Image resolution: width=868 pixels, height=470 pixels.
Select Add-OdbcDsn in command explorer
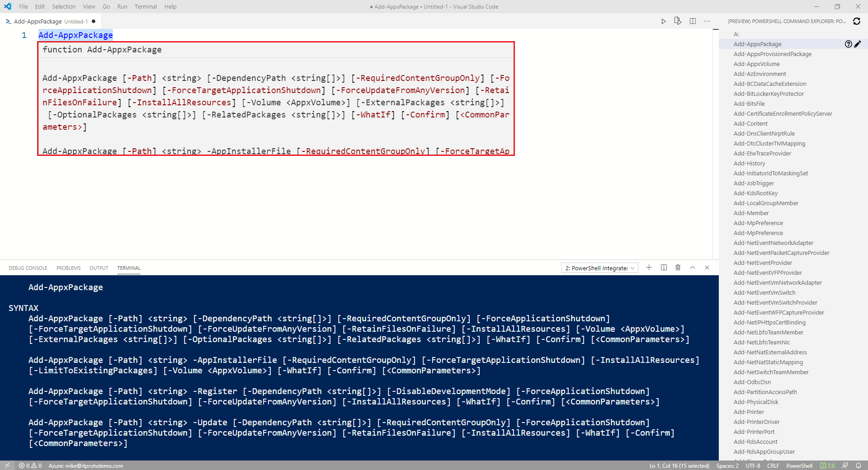(x=752, y=382)
